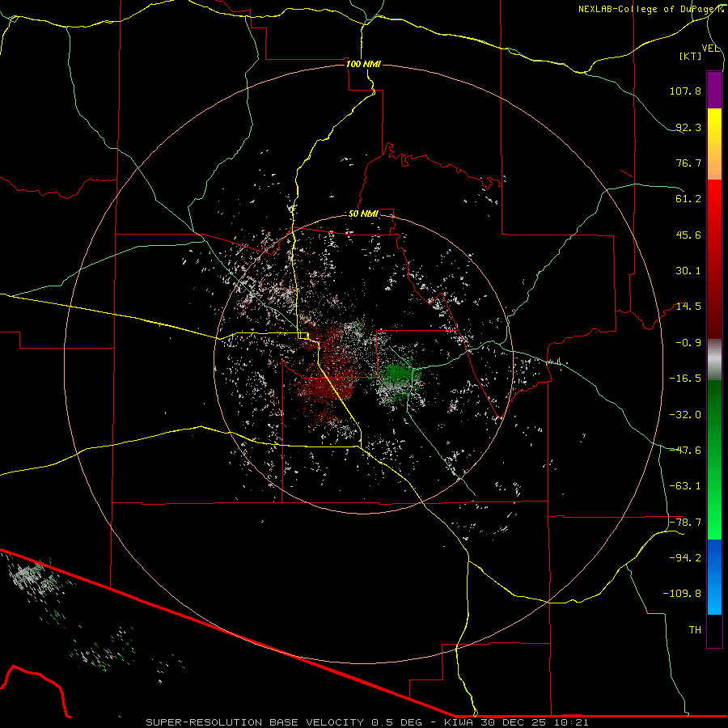Click the 107.8 velocity scale value
The image size is (728, 728).
[685, 91]
